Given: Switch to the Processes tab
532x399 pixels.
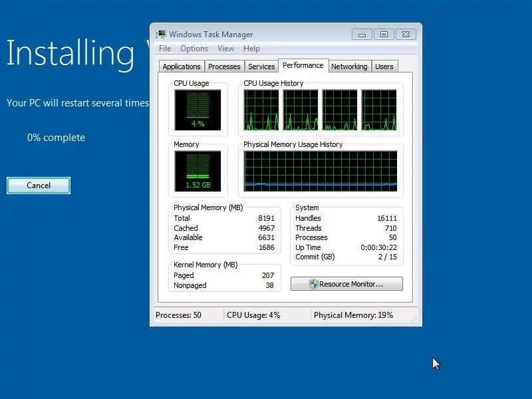Looking at the screenshot, I should tap(224, 66).
